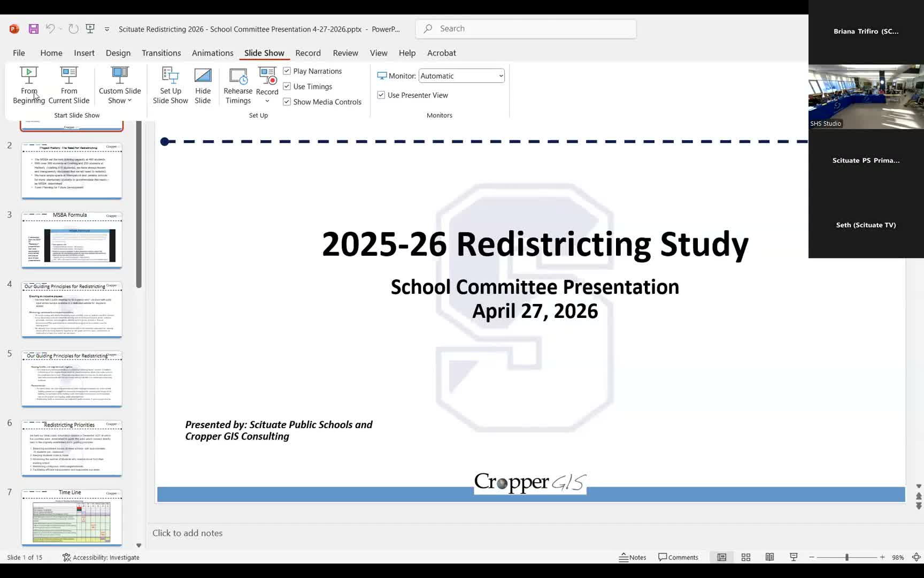
Task: Start show From Current Slide
Action: [x=69, y=85]
